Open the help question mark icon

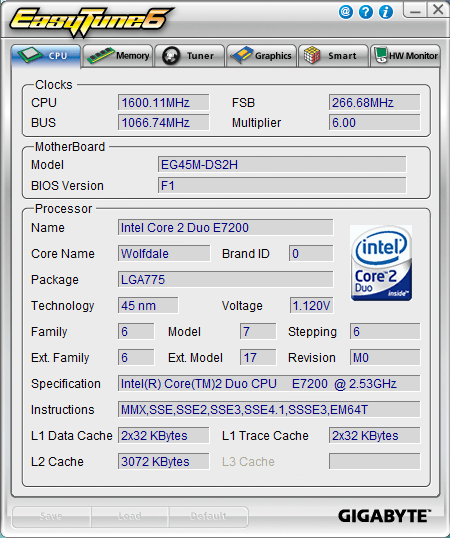point(366,12)
